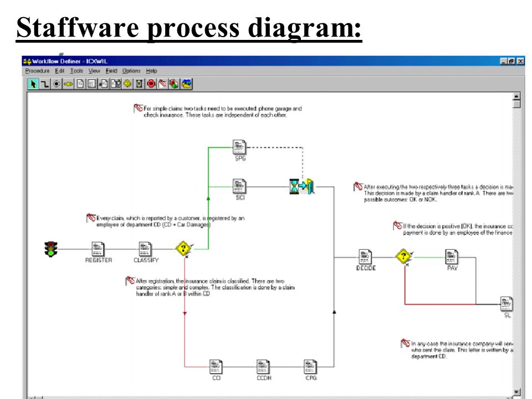This screenshot has height=399, width=532.
Task: Select the red stop tool
Action: click(151, 84)
